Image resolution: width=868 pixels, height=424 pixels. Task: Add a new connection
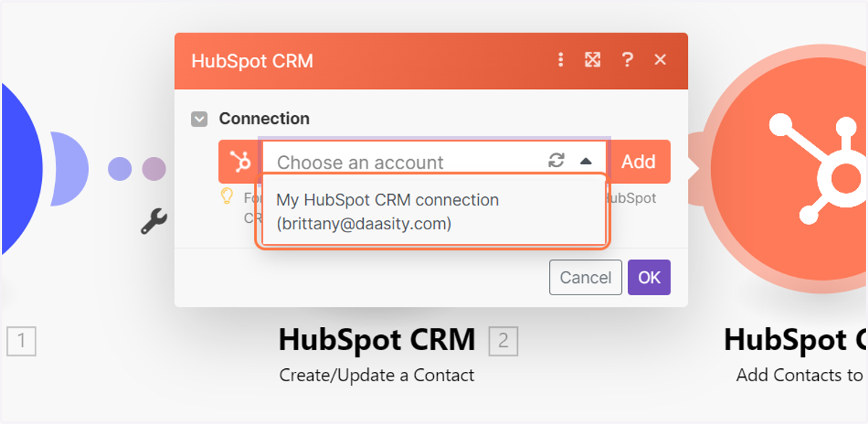pyautogui.click(x=639, y=161)
